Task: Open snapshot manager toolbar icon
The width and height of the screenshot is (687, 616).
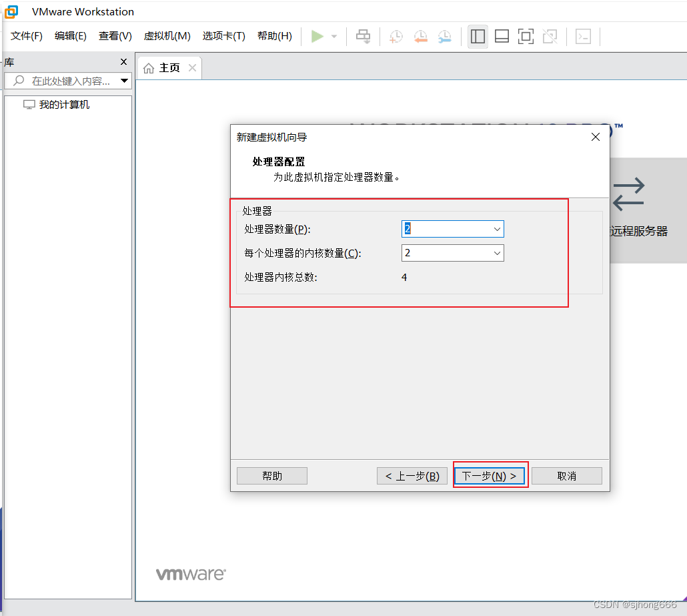Action: tap(445, 37)
